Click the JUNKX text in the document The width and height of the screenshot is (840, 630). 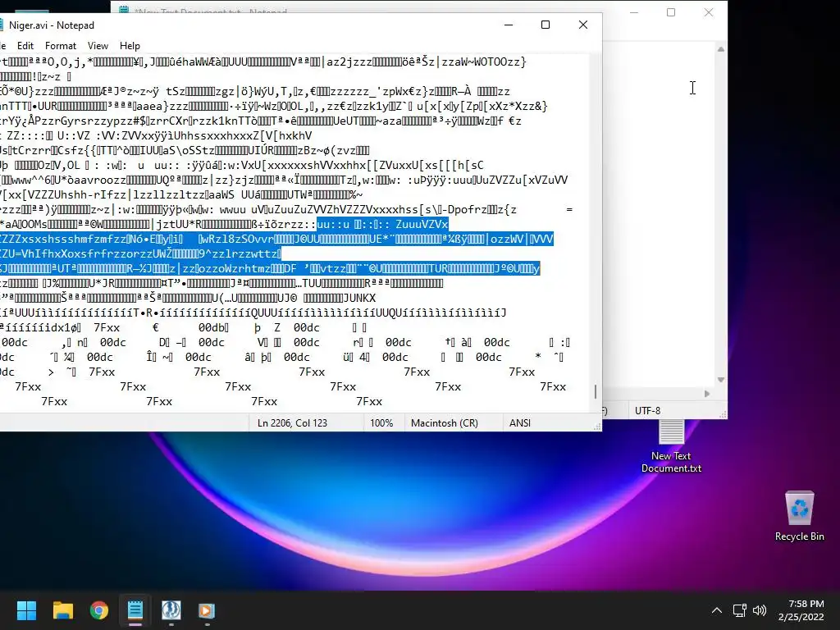pos(359,298)
